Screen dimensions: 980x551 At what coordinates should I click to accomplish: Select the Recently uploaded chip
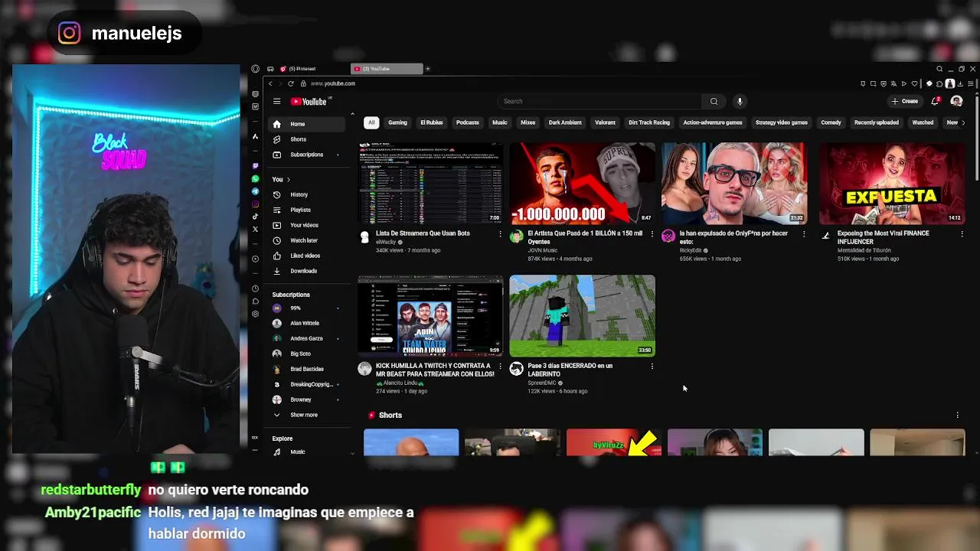(877, 122)
